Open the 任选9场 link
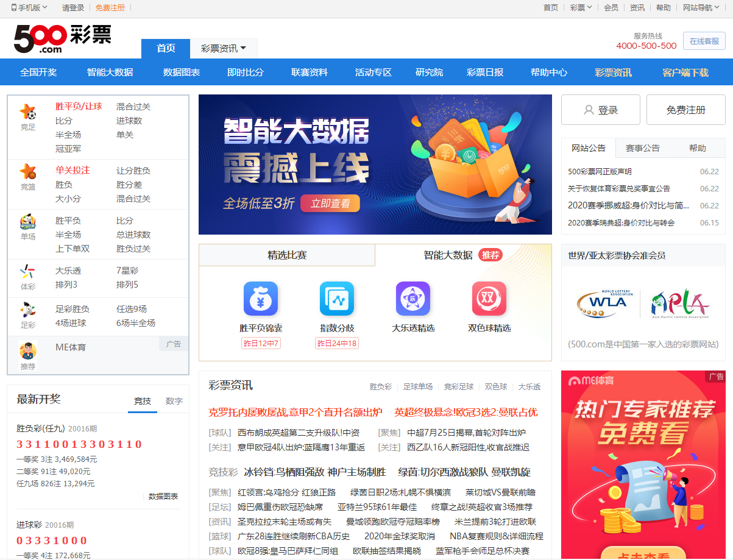The image size is (733, 560). [x=132, y=309]
